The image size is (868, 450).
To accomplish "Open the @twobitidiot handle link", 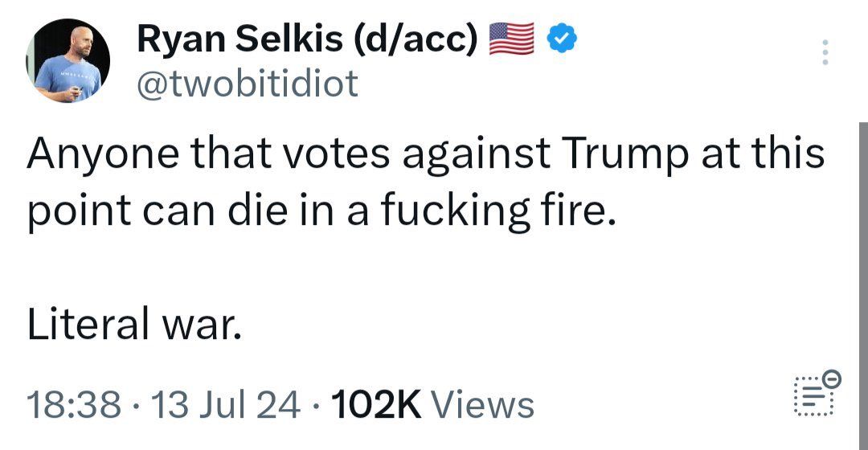I will (248, 83).
